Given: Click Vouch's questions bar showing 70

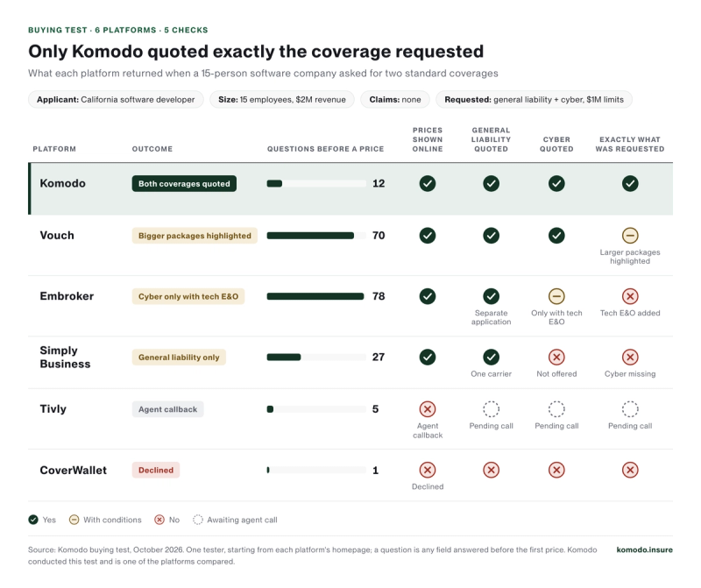Looking at the screenshot, I should pyautogui.click(x=316, y=235).
